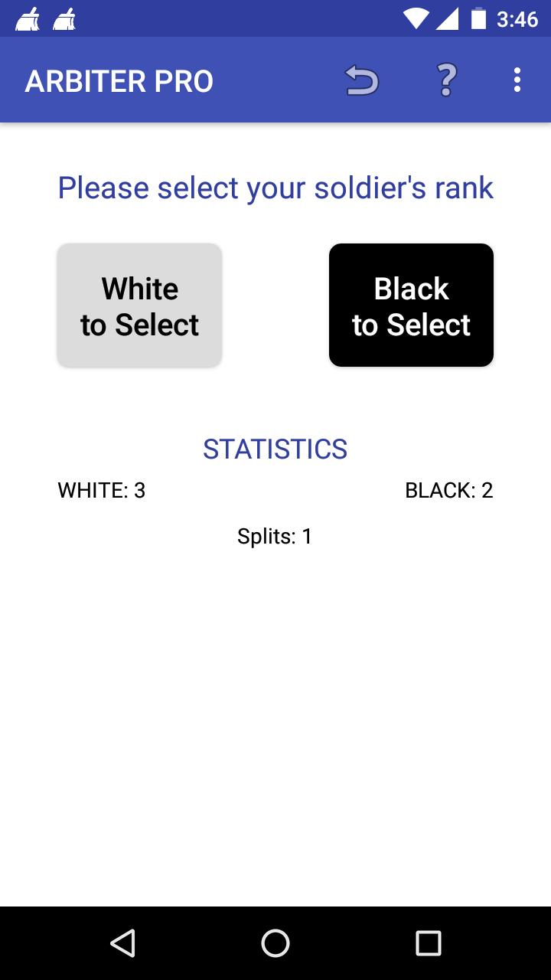Tap the Android home circle button

tap(275, 943)
